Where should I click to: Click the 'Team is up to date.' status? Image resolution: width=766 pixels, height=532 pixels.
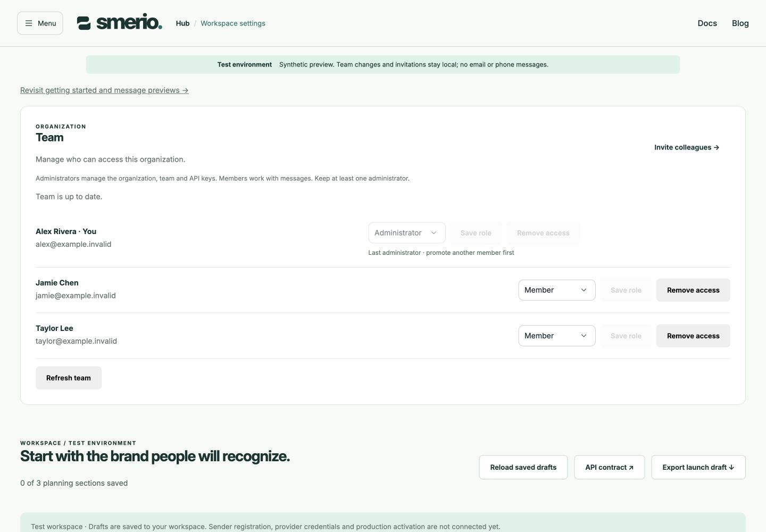point(69,196)
